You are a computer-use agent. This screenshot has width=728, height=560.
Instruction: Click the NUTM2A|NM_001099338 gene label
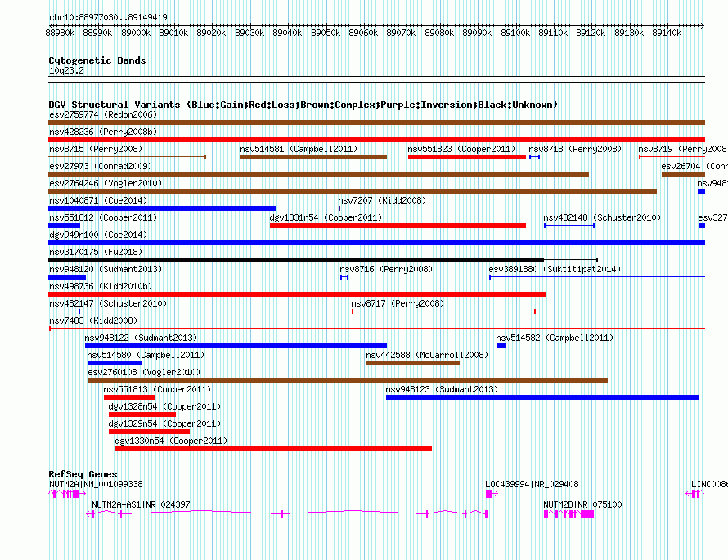(96, 484)
